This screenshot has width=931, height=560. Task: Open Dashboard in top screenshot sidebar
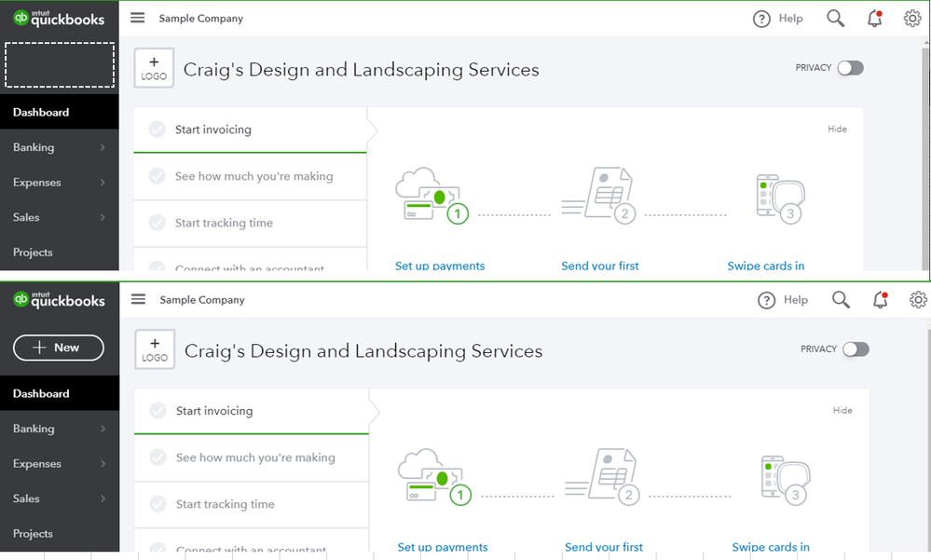(60, 112)
